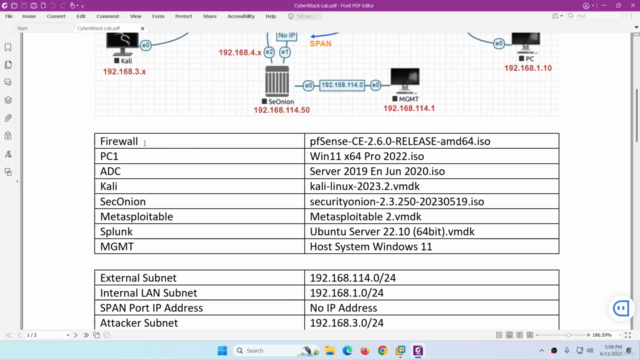Click the Open folder icon in quick access toolbar
Image resolution: width=640 pixels, height=360 pixels.
pos(14,6)
